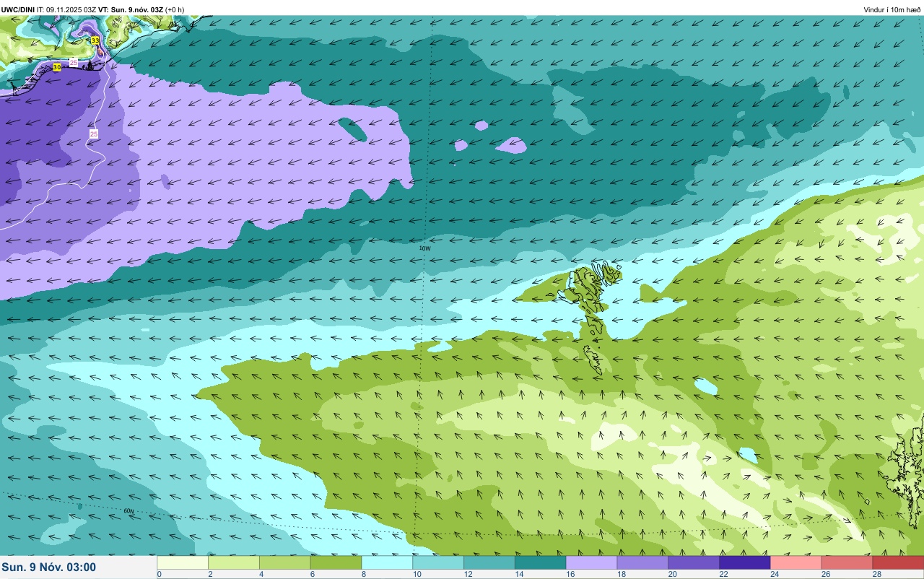
Task: Click the '(+0 h)' forecast offset text
Action: tap(175, 9)
